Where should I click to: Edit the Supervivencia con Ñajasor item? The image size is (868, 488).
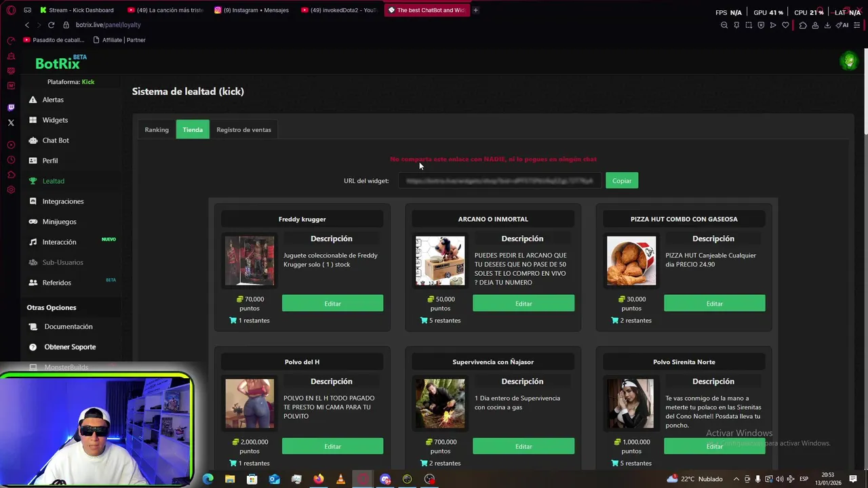[524, 447]
